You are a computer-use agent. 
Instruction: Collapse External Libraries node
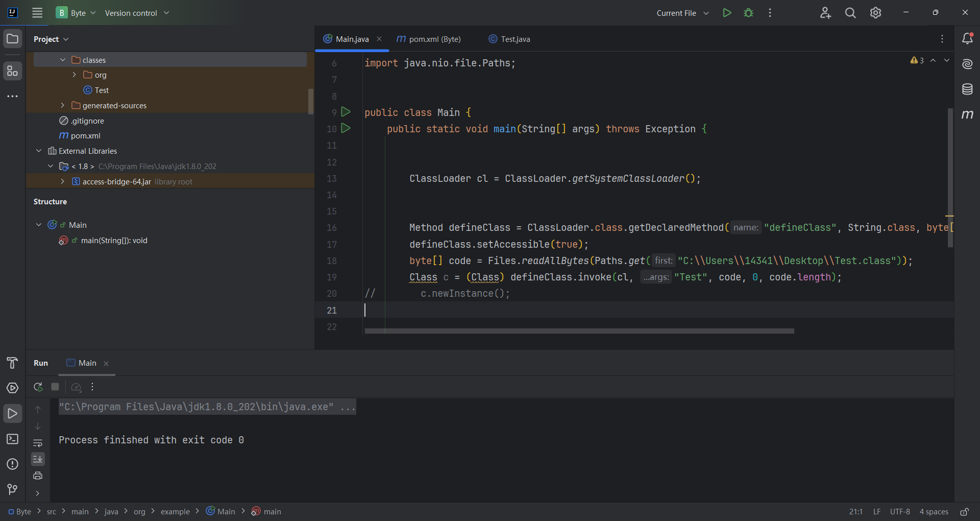39,151
